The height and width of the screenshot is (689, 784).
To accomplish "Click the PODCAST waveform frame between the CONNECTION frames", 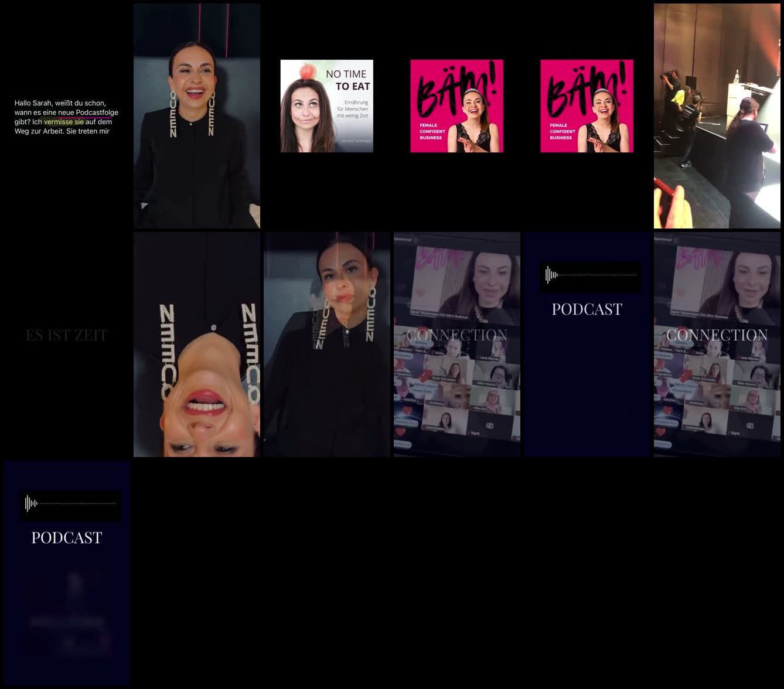I will (587, 344).
